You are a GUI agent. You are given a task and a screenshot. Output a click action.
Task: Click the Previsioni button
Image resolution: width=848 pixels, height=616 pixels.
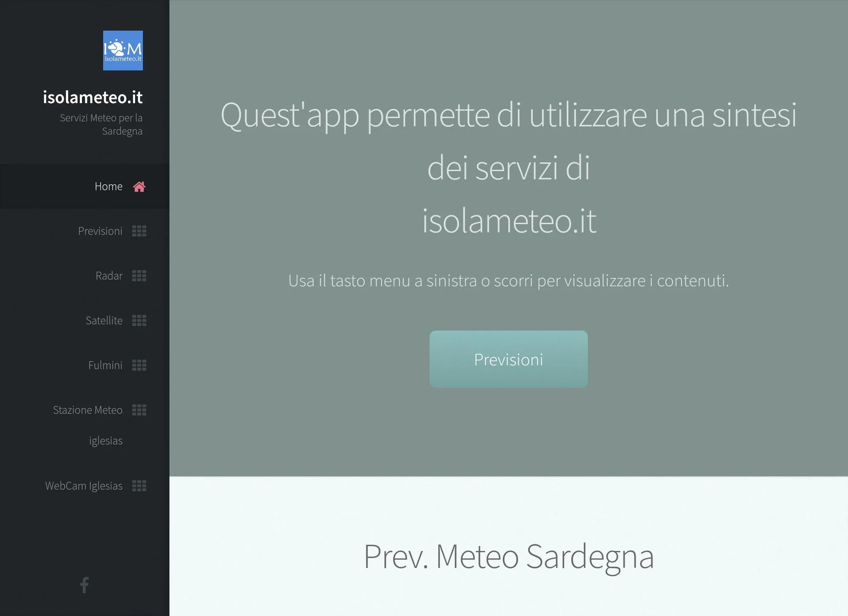[508, 359]
